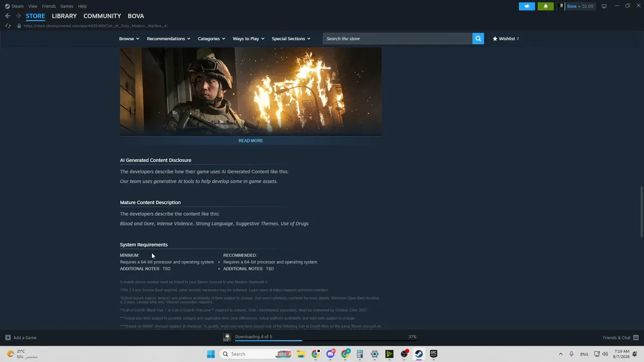Image resolution: width=644 pixels, height=362 pixels.
Task: Click the Bova profile avatar
Action: 561,6
